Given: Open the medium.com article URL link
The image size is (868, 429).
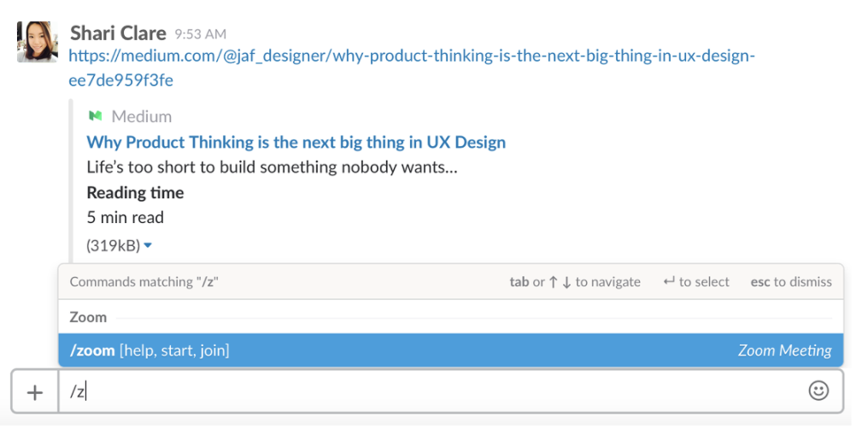Looking at the screenshot, I should 411,68.
